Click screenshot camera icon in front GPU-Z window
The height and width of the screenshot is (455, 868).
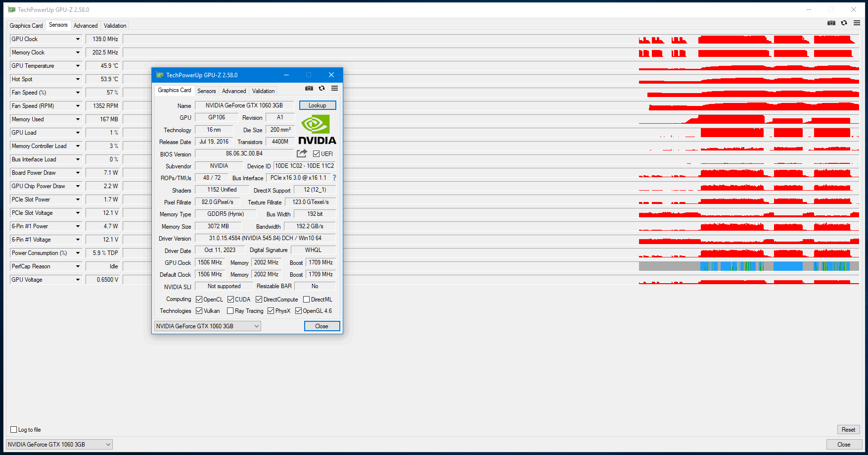pyautogui.click(x=309, y=88)
